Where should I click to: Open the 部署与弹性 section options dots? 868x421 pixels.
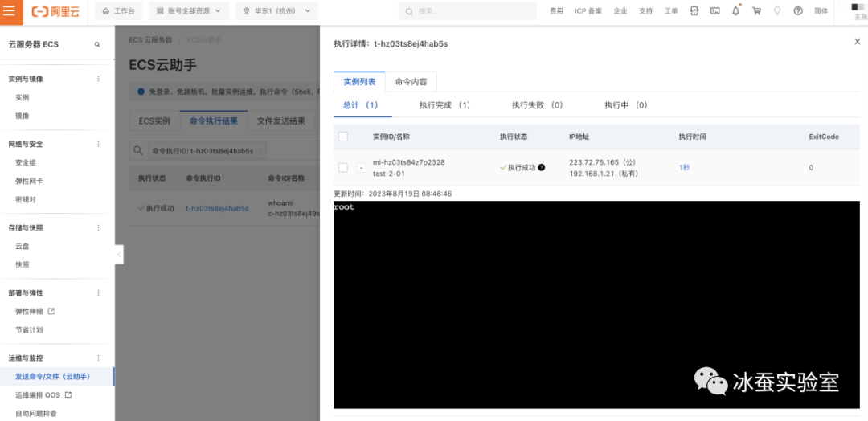click(99, 292)
